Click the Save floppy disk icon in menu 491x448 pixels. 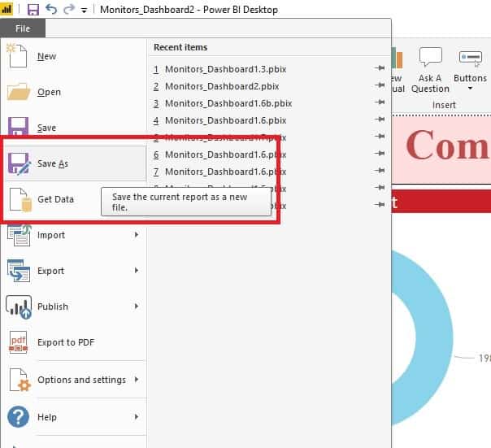(x=18, y=126)
